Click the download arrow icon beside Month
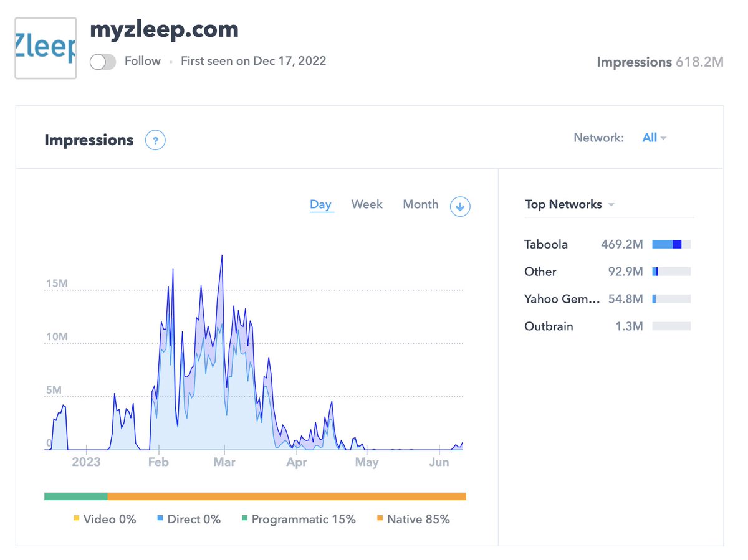The image size is (748, 560). tap(460, 207)
